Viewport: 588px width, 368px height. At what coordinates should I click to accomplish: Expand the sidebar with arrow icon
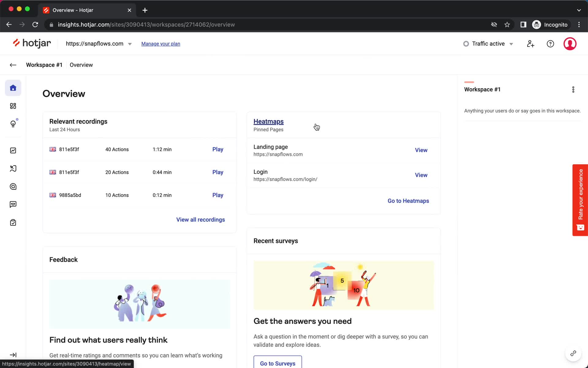pyautogui.click(x=13, y=355)
